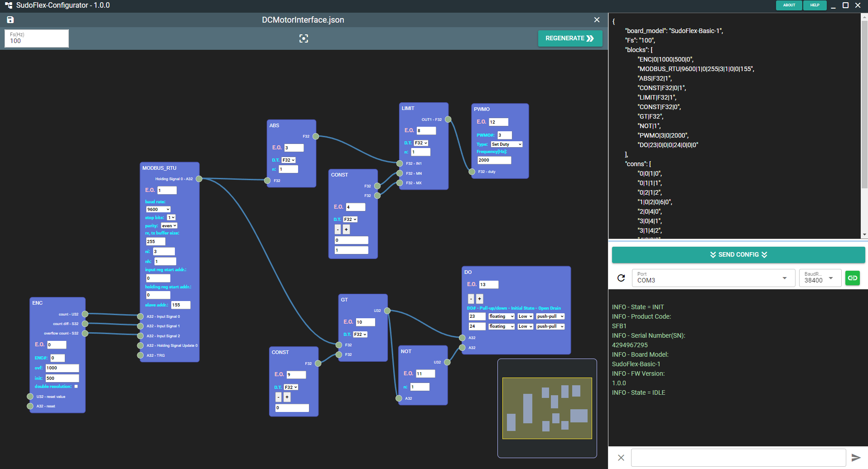Click the Fs(Hz) input field
868x469 pixels.
pyautogui.click(x=37, y=38)
